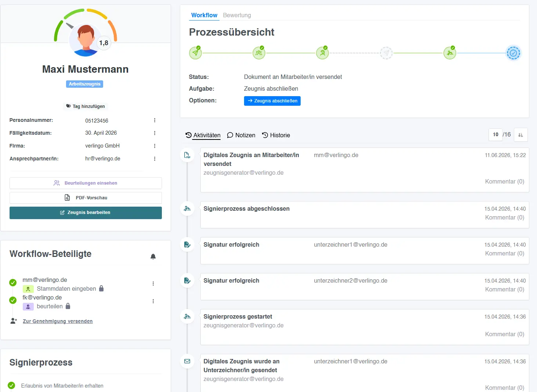537x392 pixels.
Task: Click the greyed dashed send process step
Action: pos(386,53)
